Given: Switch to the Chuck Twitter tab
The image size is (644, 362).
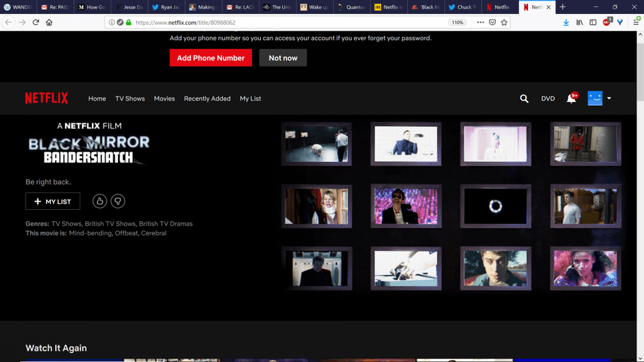Looking at the screenshot, I should 462,7.
